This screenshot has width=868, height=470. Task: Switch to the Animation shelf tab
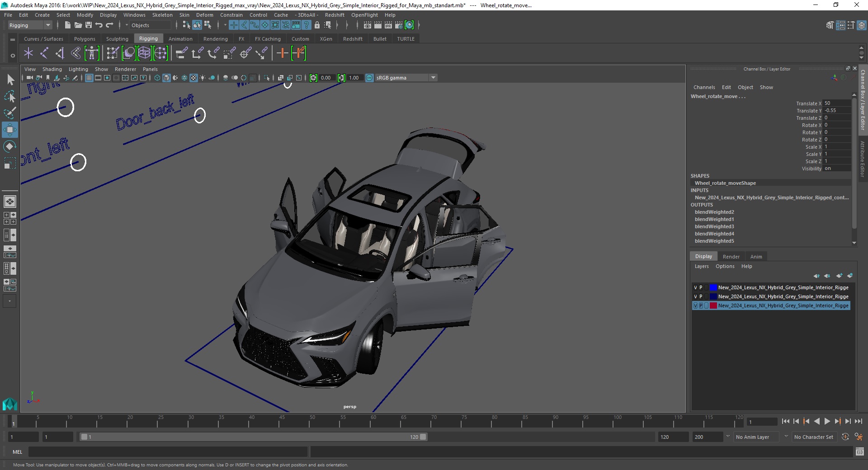[180, 39]
